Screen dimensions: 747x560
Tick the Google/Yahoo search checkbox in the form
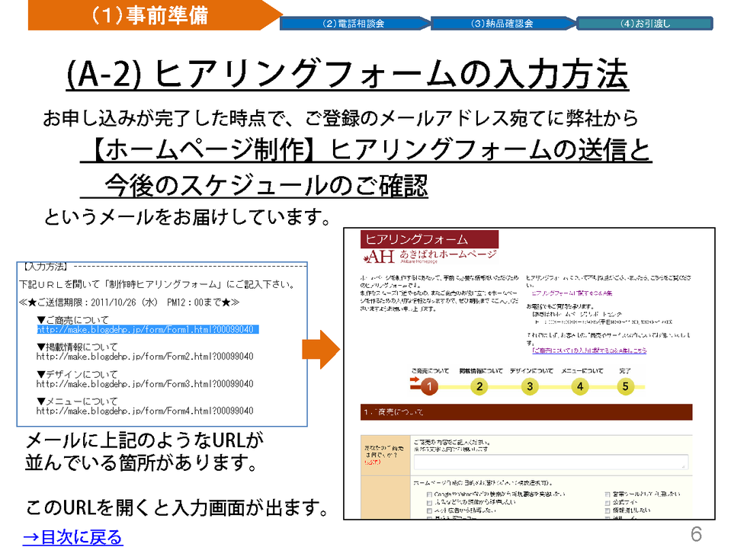[431, 494]
